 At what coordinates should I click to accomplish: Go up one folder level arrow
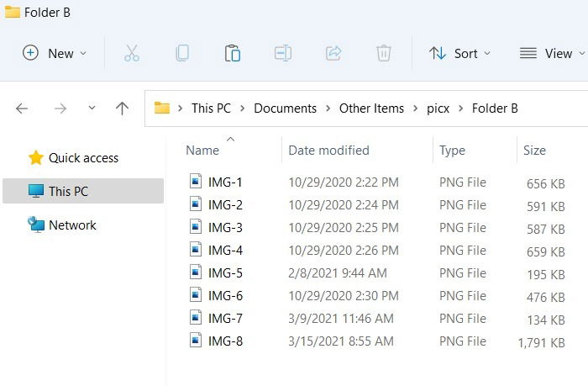122,108
